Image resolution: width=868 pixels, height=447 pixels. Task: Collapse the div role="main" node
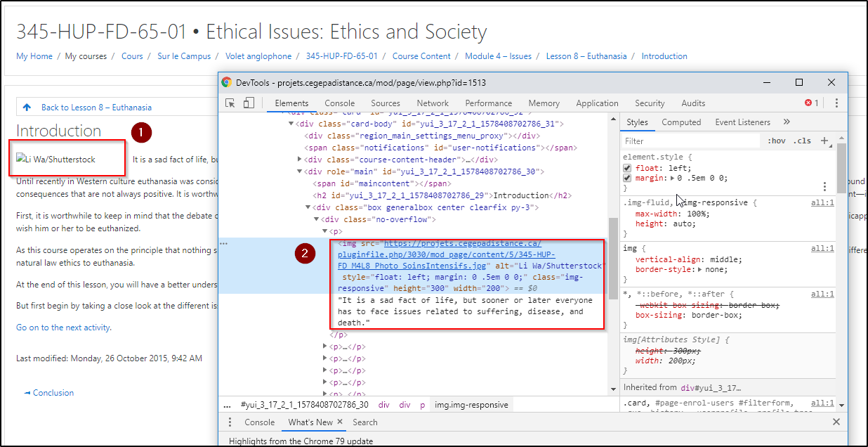coord(300,171)
